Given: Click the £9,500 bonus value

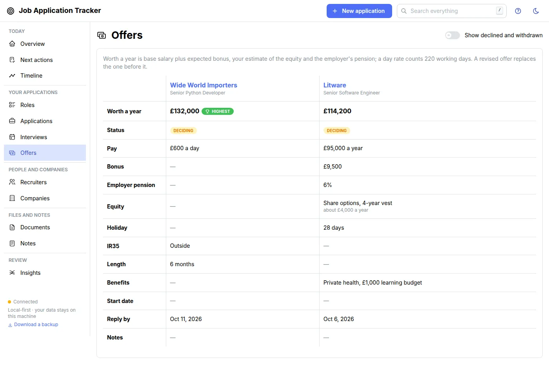Looking at the screenshot, I should coord(333,167).
